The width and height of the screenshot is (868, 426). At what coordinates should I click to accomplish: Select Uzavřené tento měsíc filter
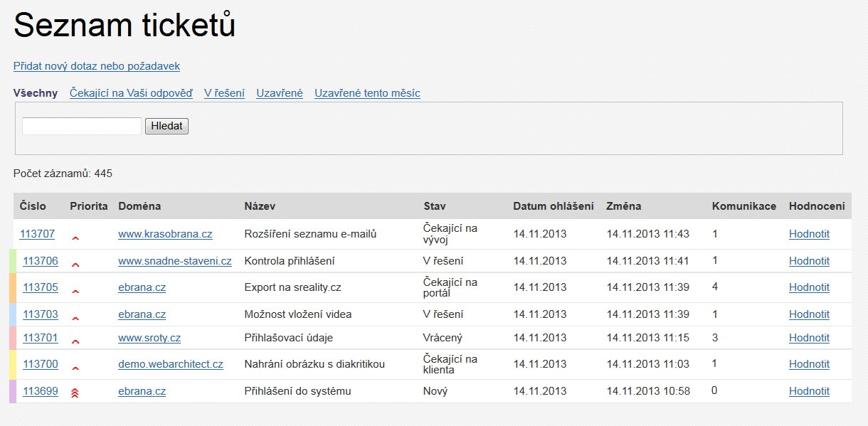(367, 93)
